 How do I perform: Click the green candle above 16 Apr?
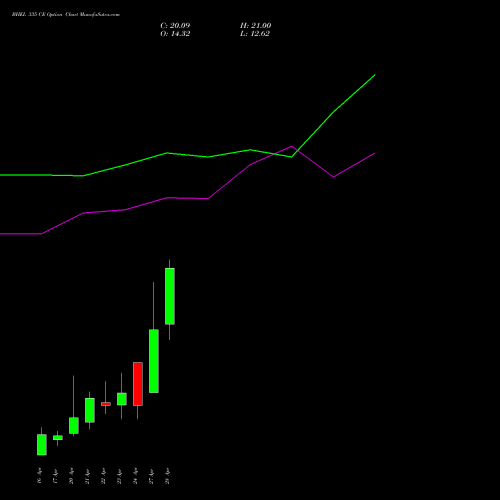click(x=42, y=444)
